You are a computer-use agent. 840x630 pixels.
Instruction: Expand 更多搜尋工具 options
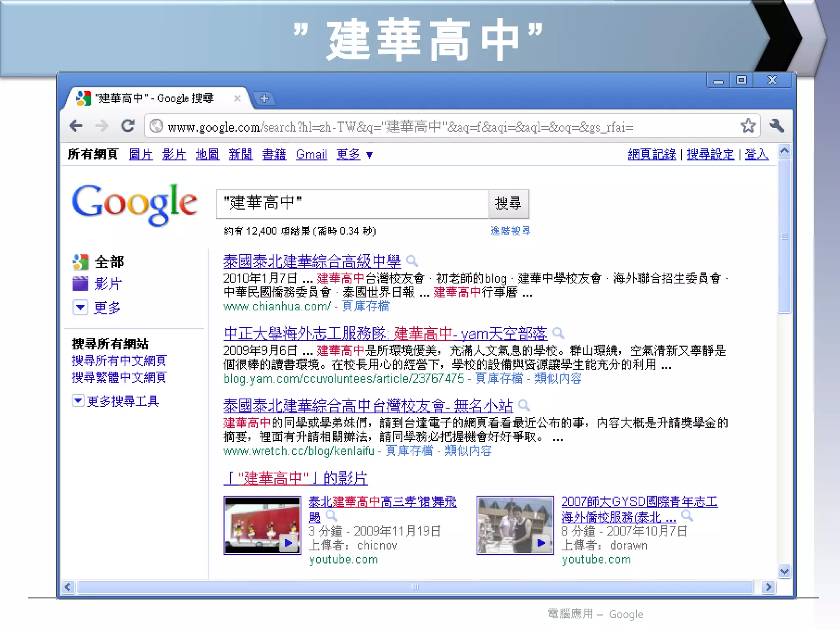tap(115, 401)
